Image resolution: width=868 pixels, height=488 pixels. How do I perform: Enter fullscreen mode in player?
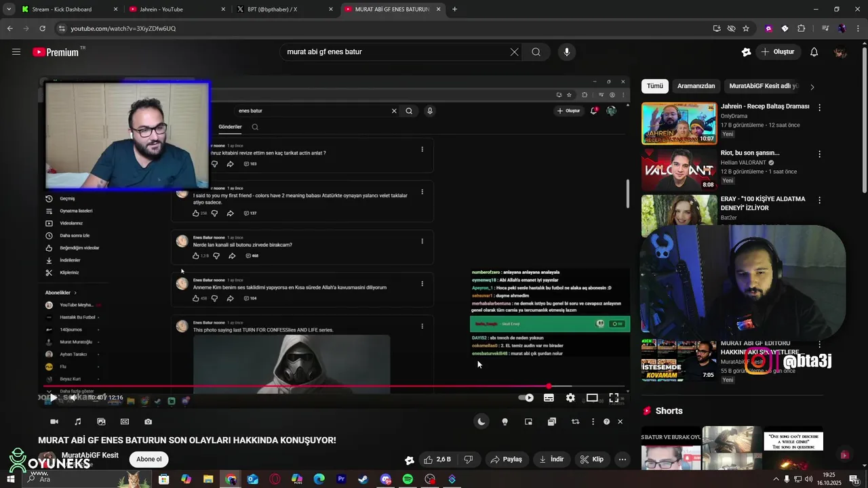click(x=614, y=398)
